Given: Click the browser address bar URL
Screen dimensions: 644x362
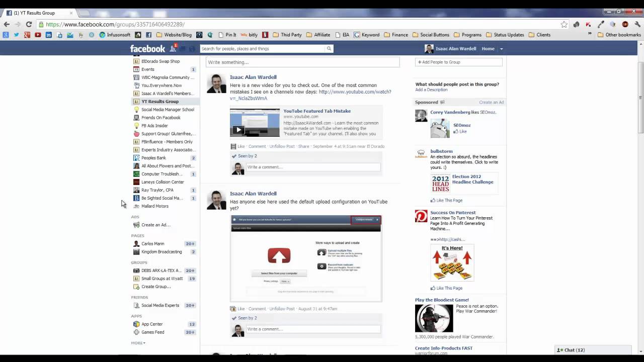Looking at the screenshot, I should 115,24.
